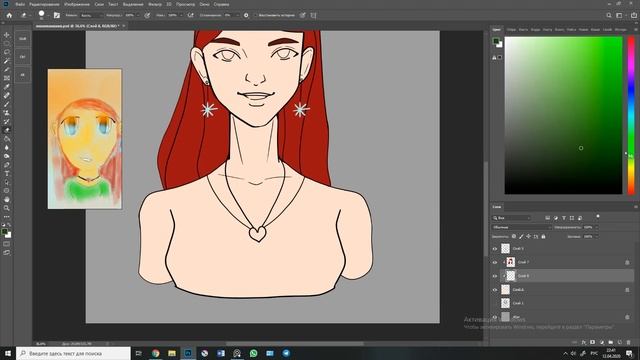Viewport: 640px width, 360px height.
Task: Show the hidden Слой 1 layer
Action: [495, 303]
